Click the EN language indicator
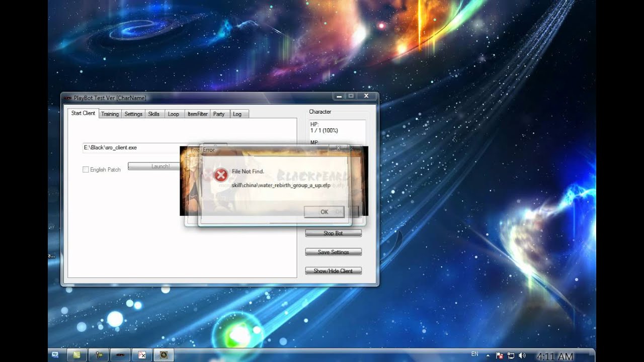 [474, 354]
